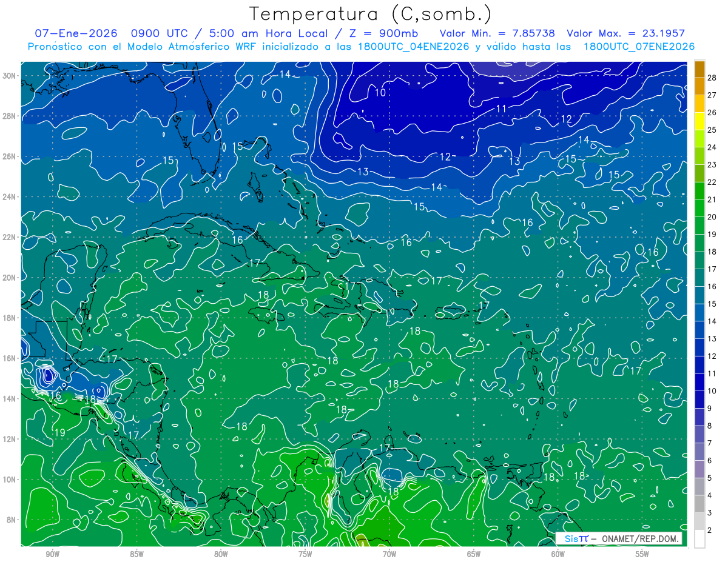This screenshot has height=562, width=728.
Task: Pick the yellow swatch beside legend value 25
Action: (x=700, y=121)
